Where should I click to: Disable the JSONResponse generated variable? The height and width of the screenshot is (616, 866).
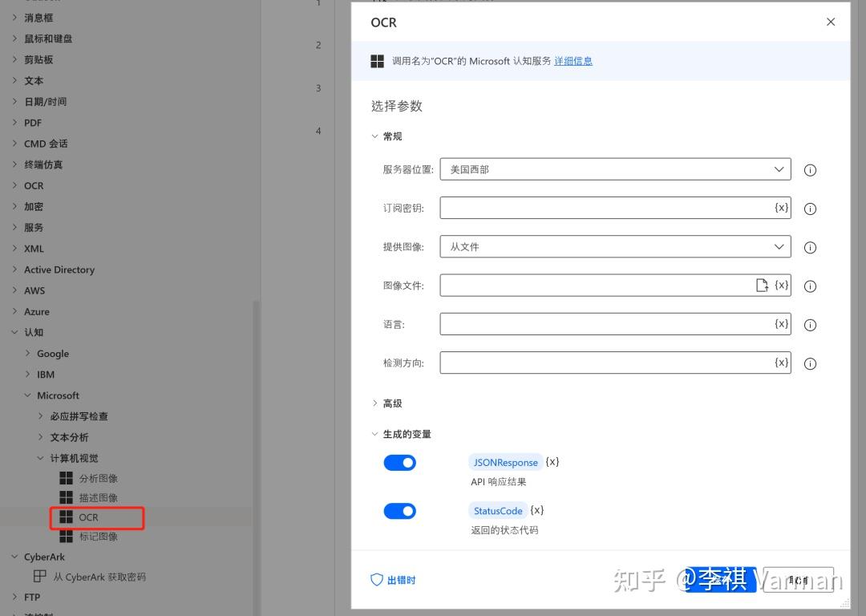click(x=399, y=462)
